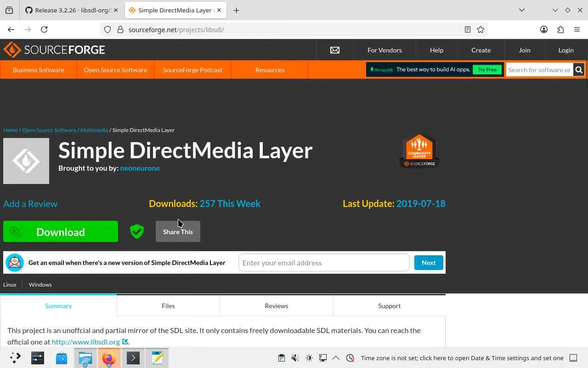The height and width of the screenshot is (368, 588).
Task: Open the file manager from the taskbar
Action: (x=85, y=358)
